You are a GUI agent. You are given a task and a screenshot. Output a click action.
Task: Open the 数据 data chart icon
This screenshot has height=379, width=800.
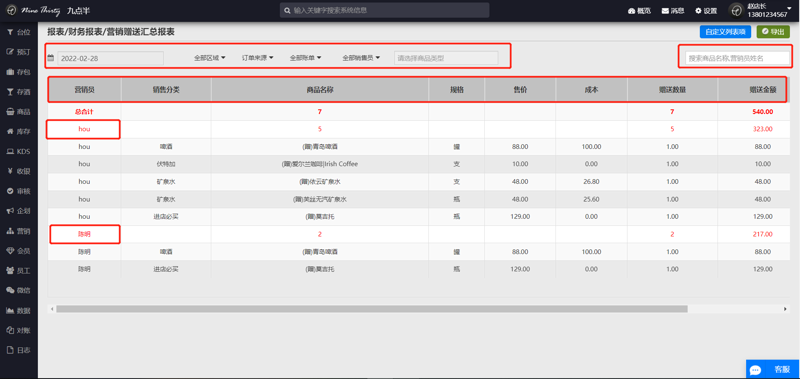click(10, 310)
